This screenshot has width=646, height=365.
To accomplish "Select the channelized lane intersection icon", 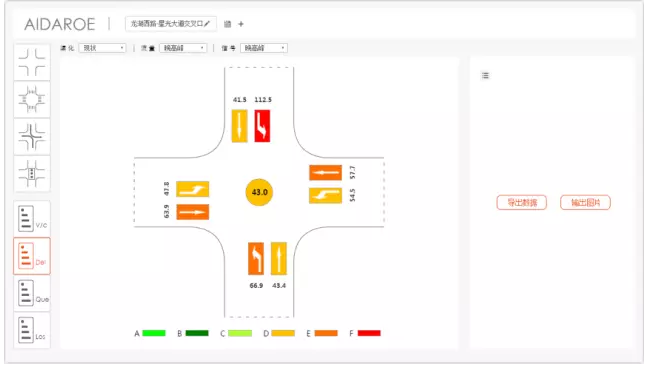I will (32, 136).
